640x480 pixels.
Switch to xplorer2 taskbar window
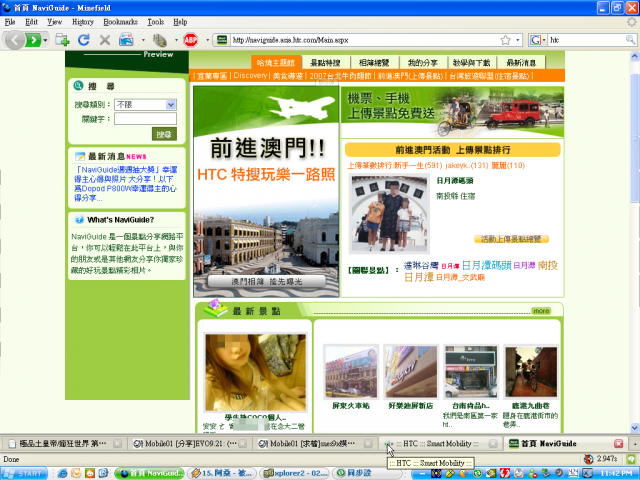pos(295,473)
